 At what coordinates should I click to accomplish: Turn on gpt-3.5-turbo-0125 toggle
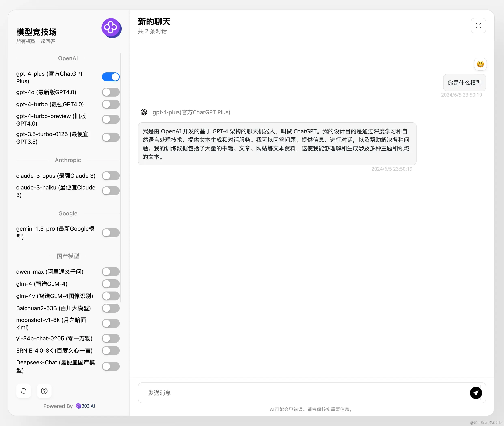111,137
